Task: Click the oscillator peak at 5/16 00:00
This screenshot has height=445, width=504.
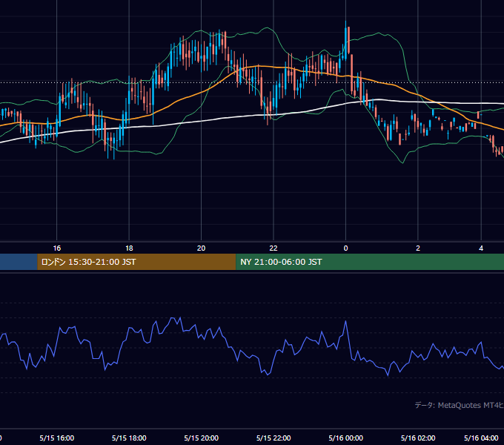Action: tap(346, 321)
